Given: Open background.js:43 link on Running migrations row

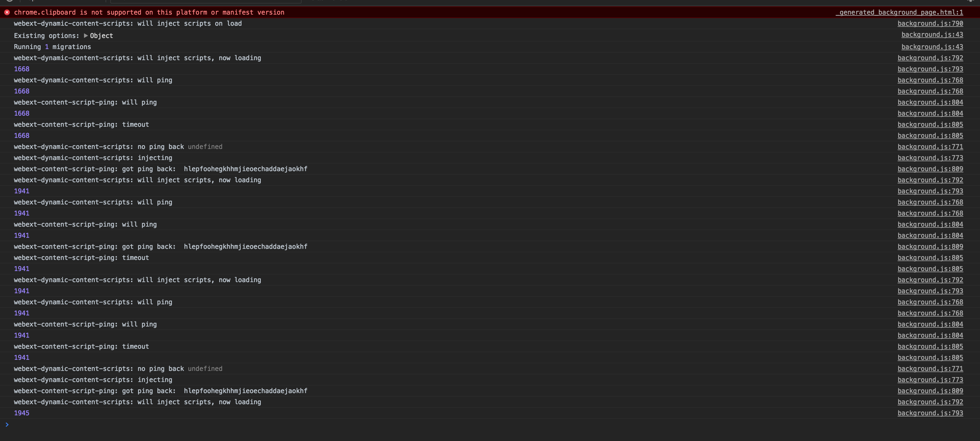Looking at the screenshot, I should click(x=932, y=47).
